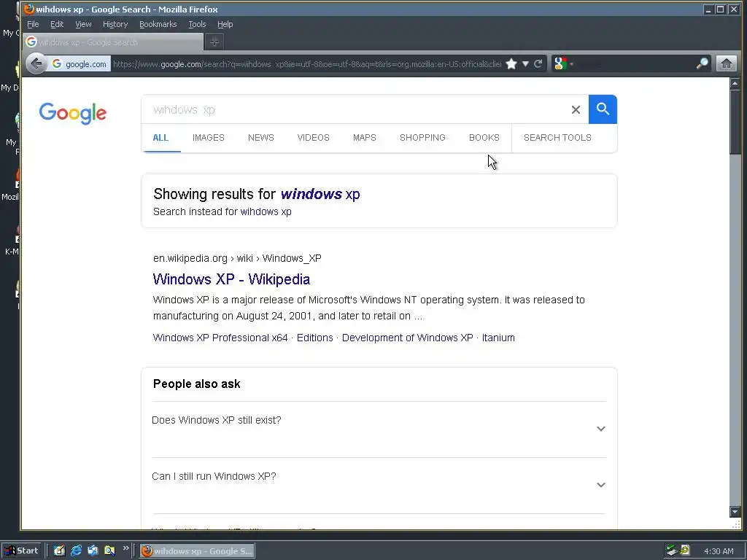The height and width of the screenshot is (560, 747).
Task: Open the URL history dropdown arrow
Action: [525, 64]
